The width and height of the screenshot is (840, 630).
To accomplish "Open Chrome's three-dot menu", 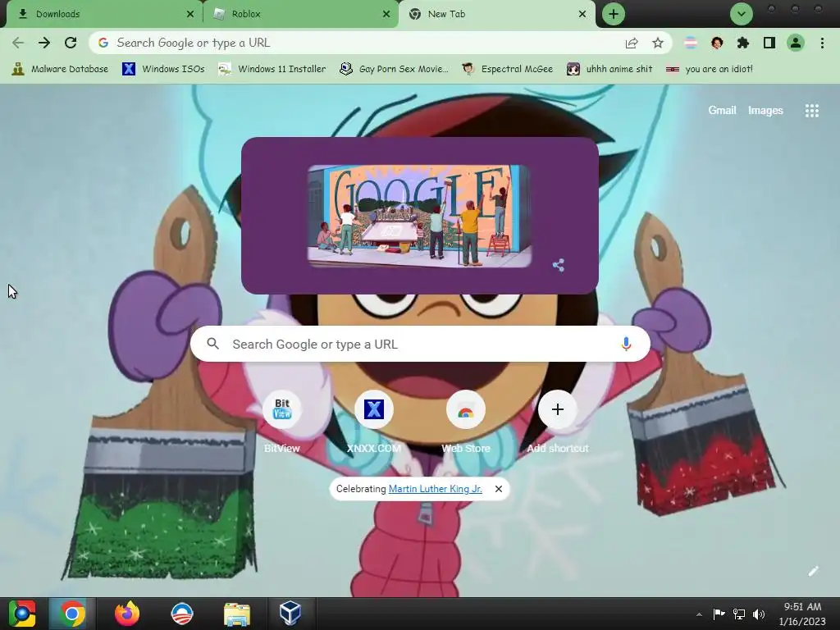I will [x=822, y=43].
